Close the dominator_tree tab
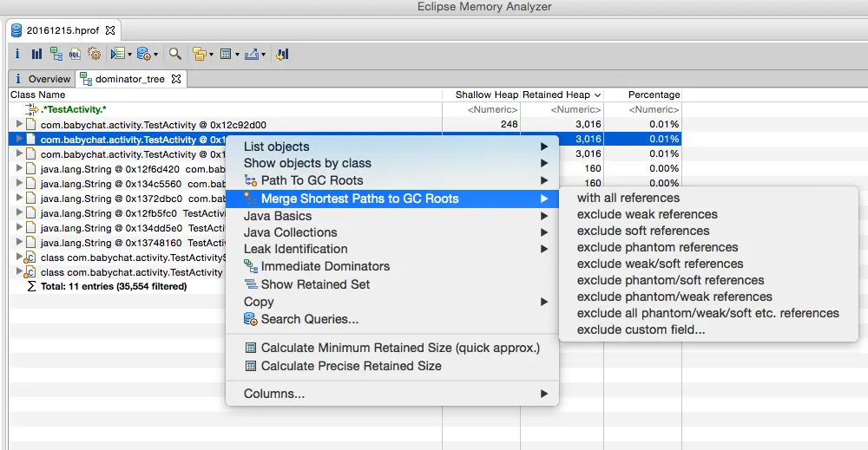 tap(176, 79)
